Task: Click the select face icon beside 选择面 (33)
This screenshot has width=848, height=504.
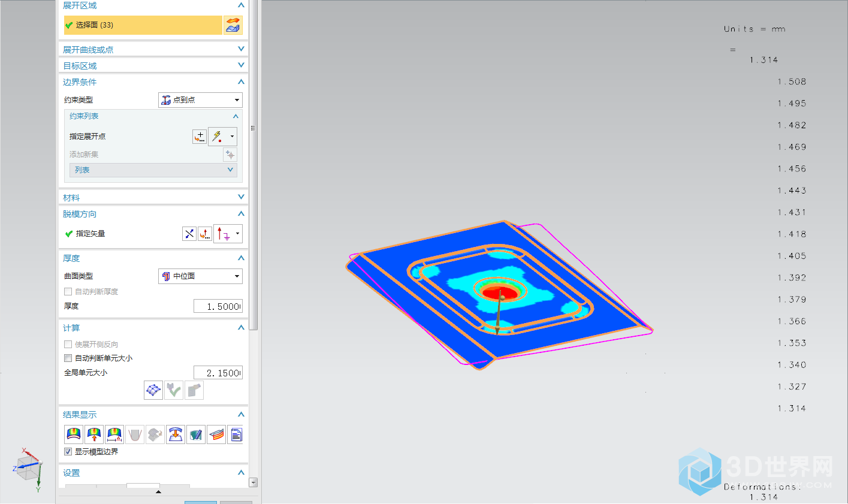Action: coord(233,25)
